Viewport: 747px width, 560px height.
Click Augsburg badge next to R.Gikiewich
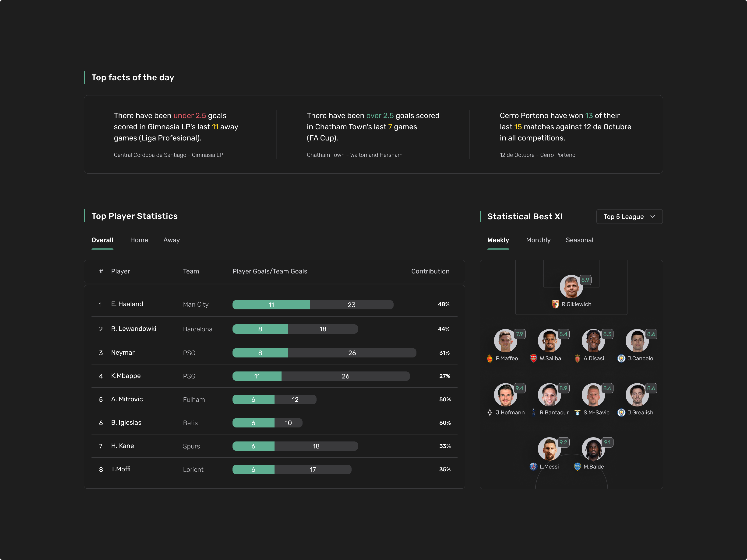pyautogui.click(x=555, y=304)
